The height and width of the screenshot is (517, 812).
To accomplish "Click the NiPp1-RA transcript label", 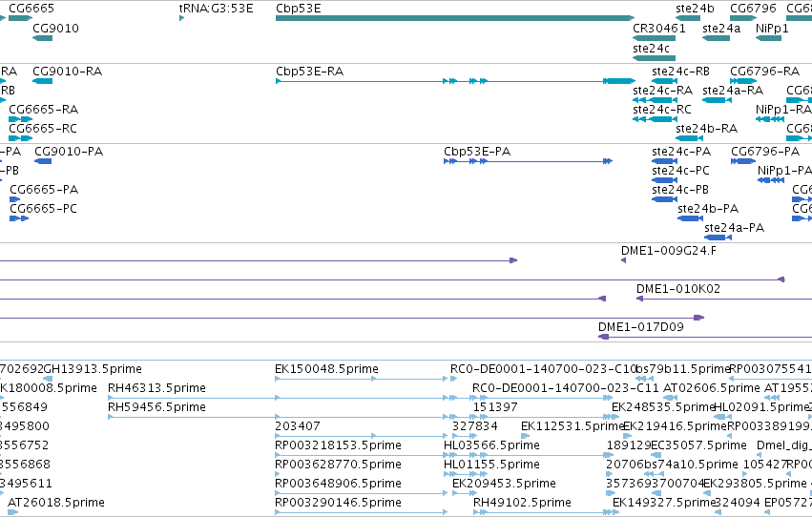I will 783,110.
